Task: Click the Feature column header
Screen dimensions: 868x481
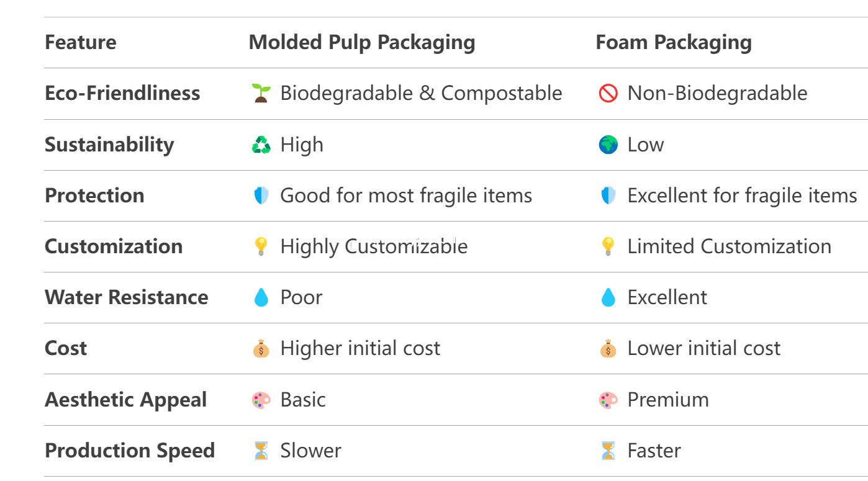Action: pyautogui.click(x=81, y=42)
